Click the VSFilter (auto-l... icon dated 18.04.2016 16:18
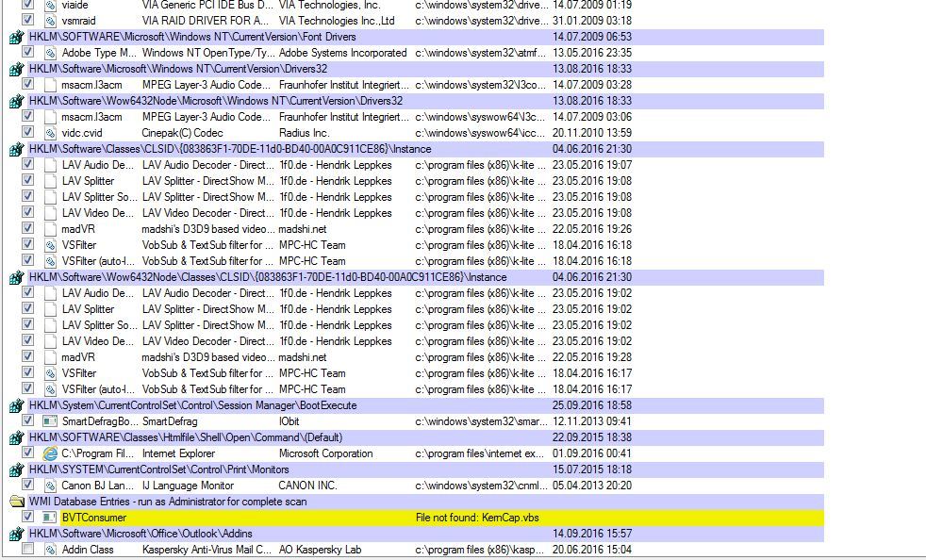The width and height of the screenshot is (926, 560). pyautogui.click(x=50, y=261)
